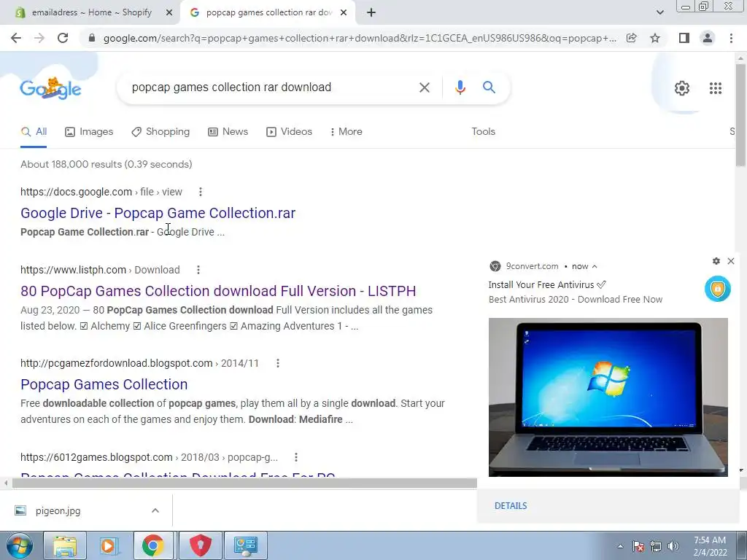The width and height of the screenshot is (747, 560).
Task: Open the Google apps grid
Action: click(x=715, y=88)
